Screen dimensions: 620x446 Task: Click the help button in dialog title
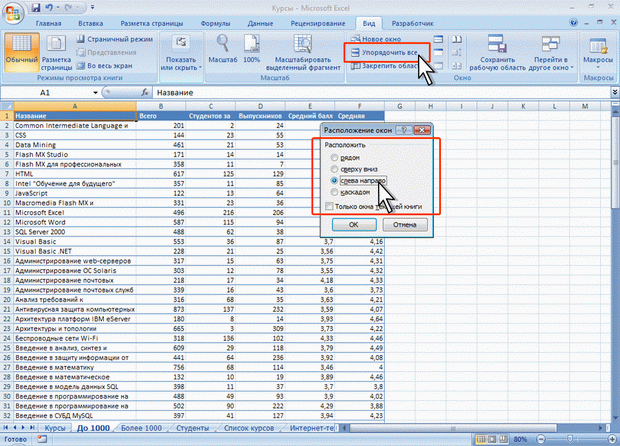(x=404, y=130)
